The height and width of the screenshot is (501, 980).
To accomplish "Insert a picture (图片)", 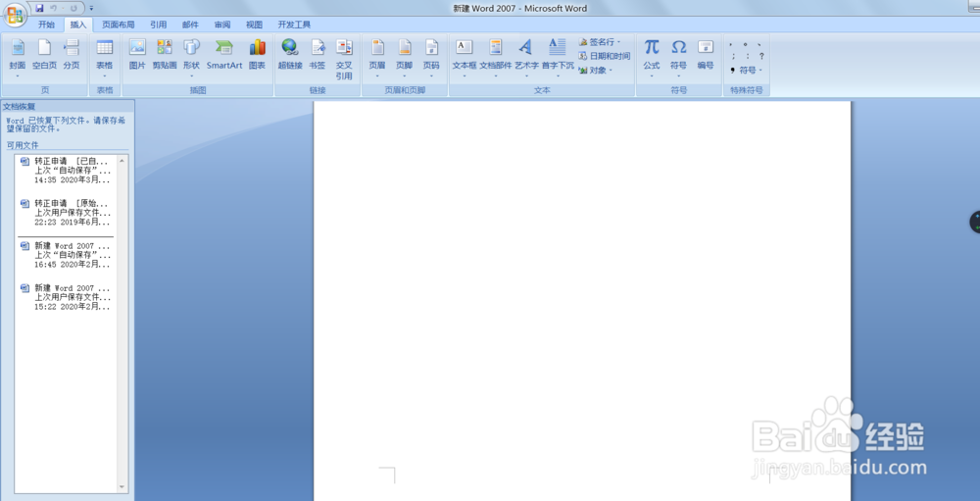I will [137, 55].
